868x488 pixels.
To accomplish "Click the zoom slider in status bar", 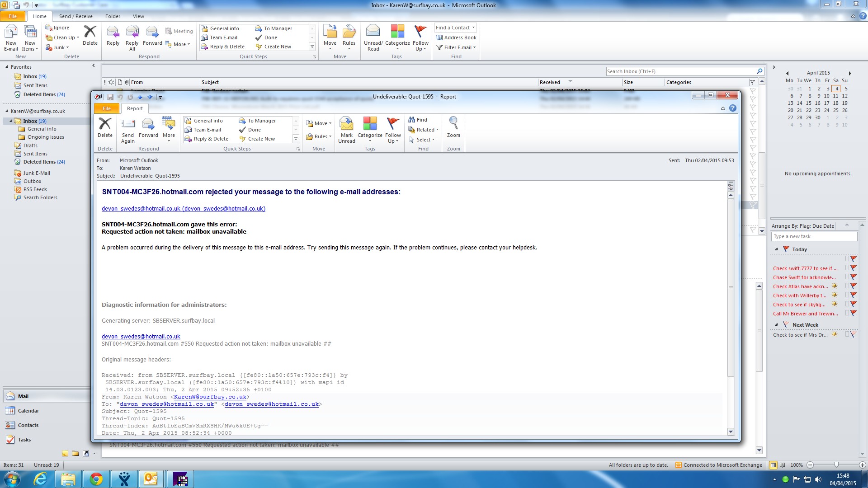I will coord(836,465).
